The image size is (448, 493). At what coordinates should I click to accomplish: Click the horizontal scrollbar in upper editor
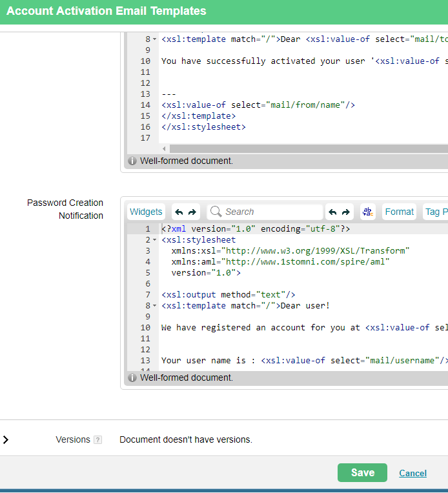309,148
